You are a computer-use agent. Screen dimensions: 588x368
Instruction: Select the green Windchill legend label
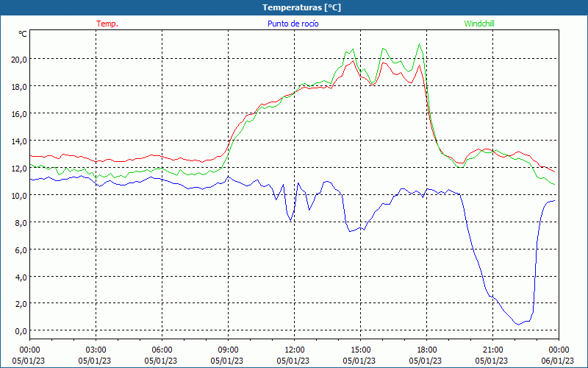pyautogui.click(x=479, y=24)
